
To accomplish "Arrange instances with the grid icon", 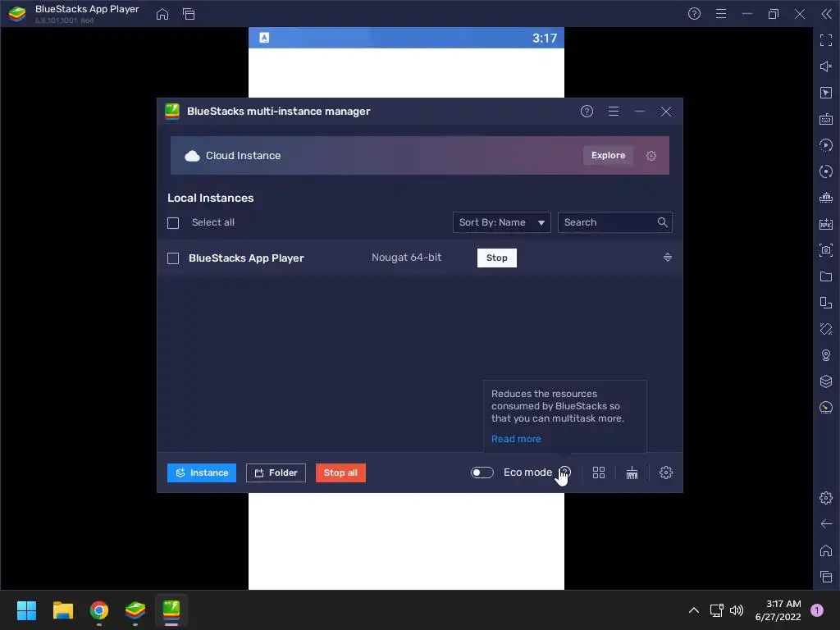I will 598,472.
